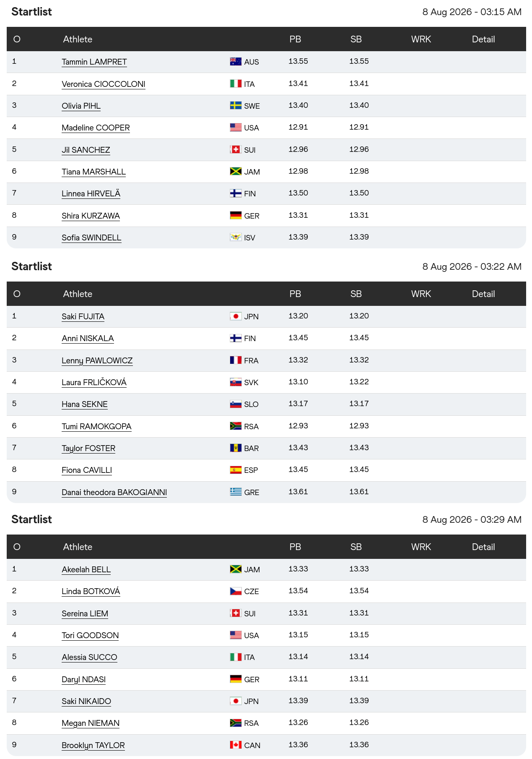532x759 pixels.
Task: Click the SB column header in second startlist
Action: [356, 294]
